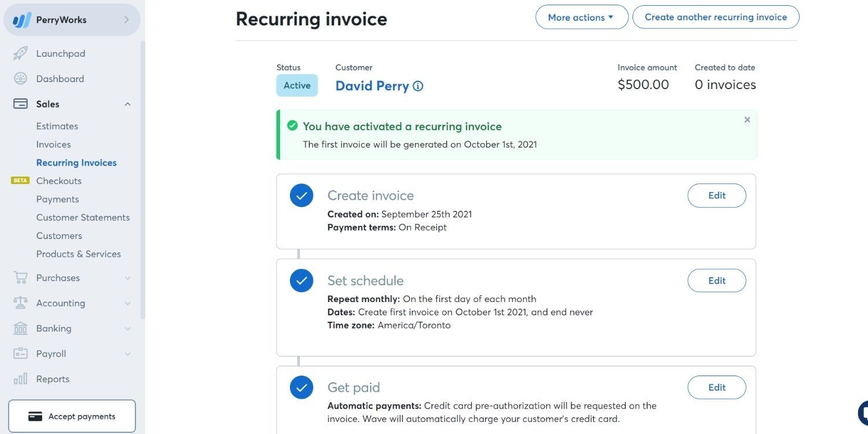Open the David Perry customer link

click(x=372, y=85)
